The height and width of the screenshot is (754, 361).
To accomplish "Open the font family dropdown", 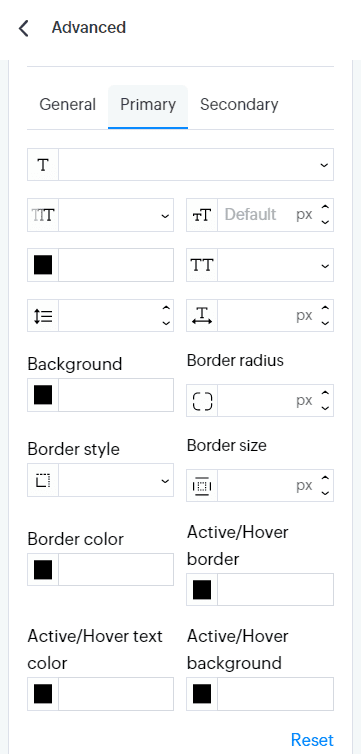I will pos(196,165).
